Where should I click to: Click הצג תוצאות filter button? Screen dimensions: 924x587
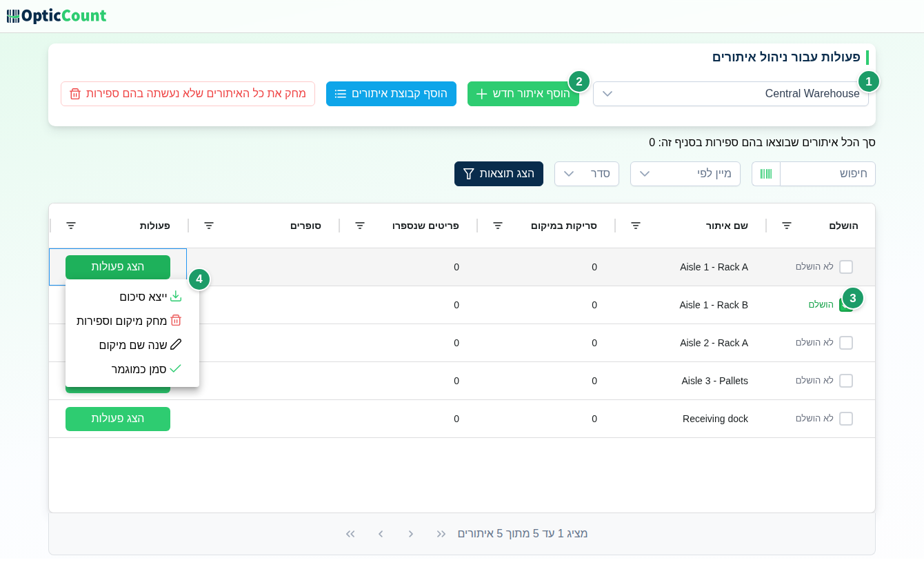pyautogui.click(x=499, y=174)
